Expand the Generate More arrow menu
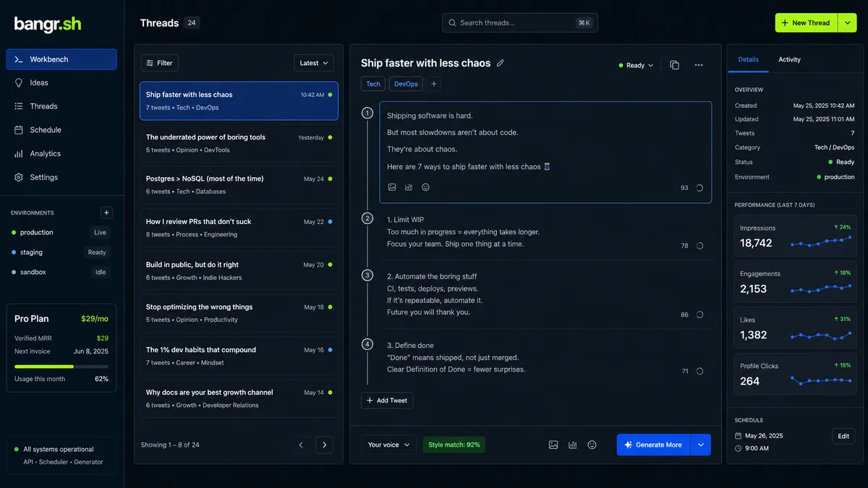This screenshot has width=868, height=488. click(x=701, y=445)
